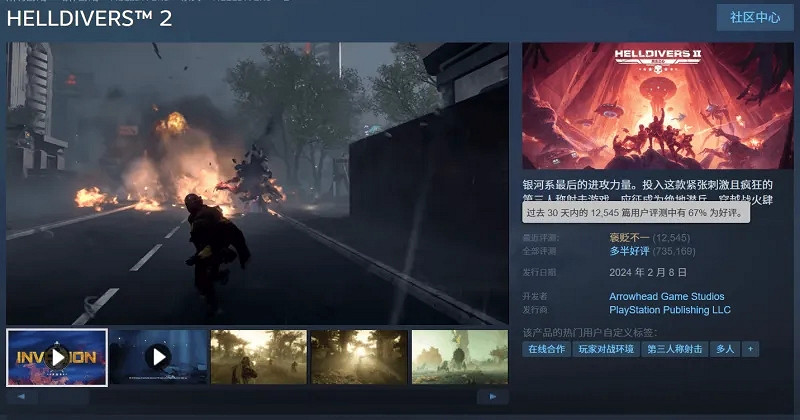The image size is (800, 420).
Task: Click the HELLDIVERS II header capsule image
Action: click(658, 106)
